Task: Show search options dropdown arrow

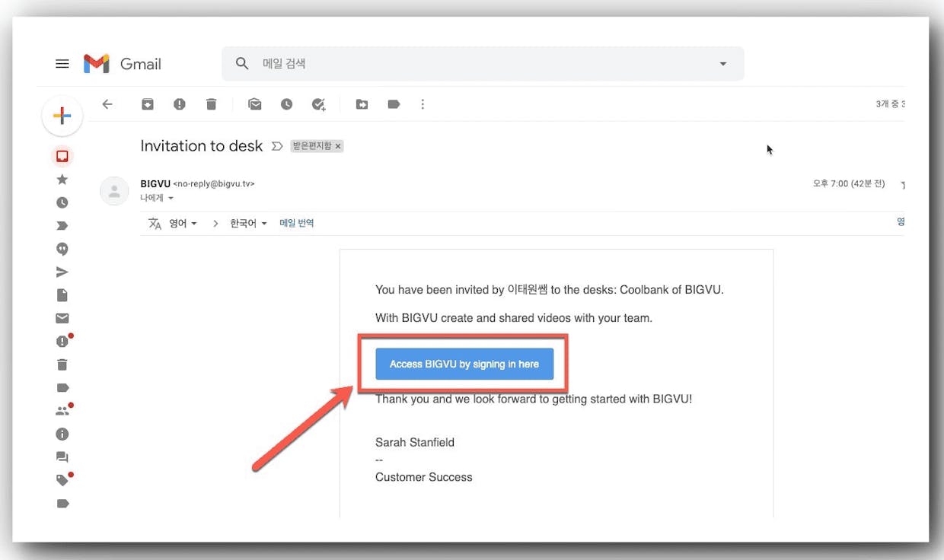Action: 723,64
